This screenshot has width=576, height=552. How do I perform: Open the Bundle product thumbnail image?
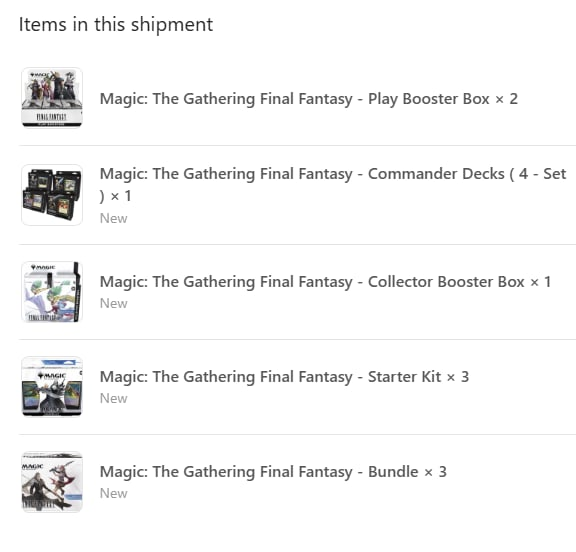(52, 482)
